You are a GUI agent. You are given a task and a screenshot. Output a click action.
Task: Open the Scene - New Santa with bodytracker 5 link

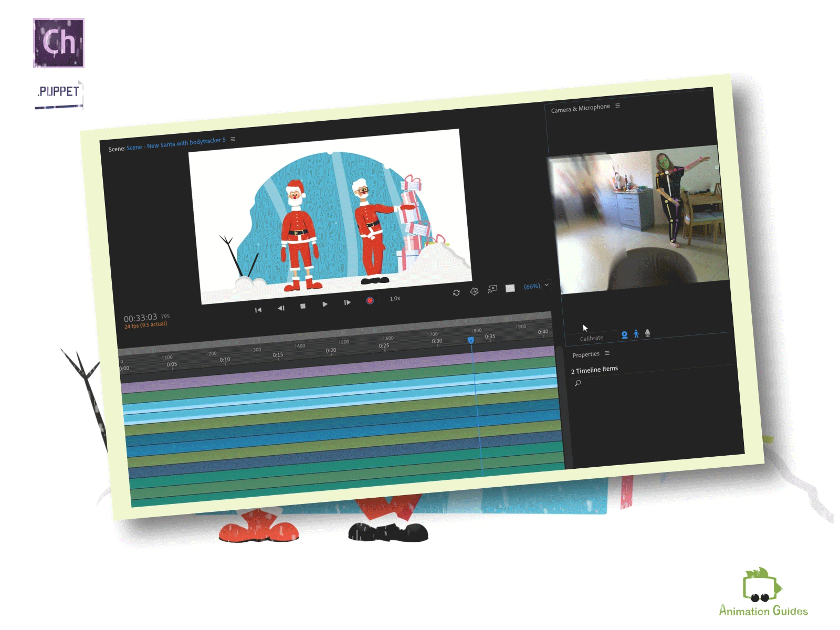pos(176,143)
